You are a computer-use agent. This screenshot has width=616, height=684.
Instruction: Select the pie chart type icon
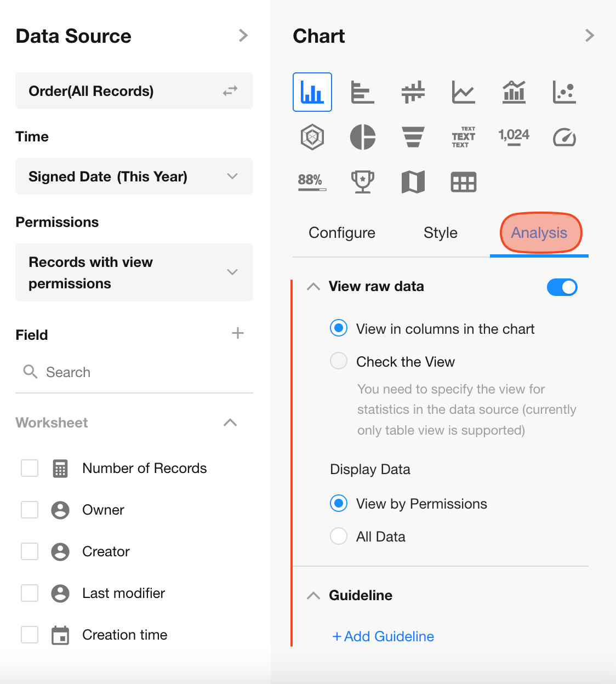tap(363, 136)
